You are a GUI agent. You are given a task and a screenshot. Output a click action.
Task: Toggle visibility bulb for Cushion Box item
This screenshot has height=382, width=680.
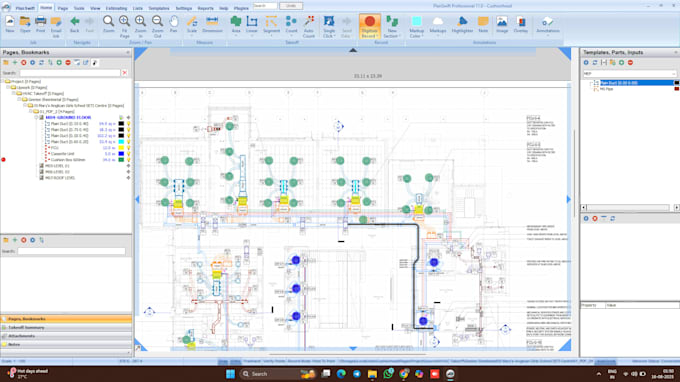point(128,160)
